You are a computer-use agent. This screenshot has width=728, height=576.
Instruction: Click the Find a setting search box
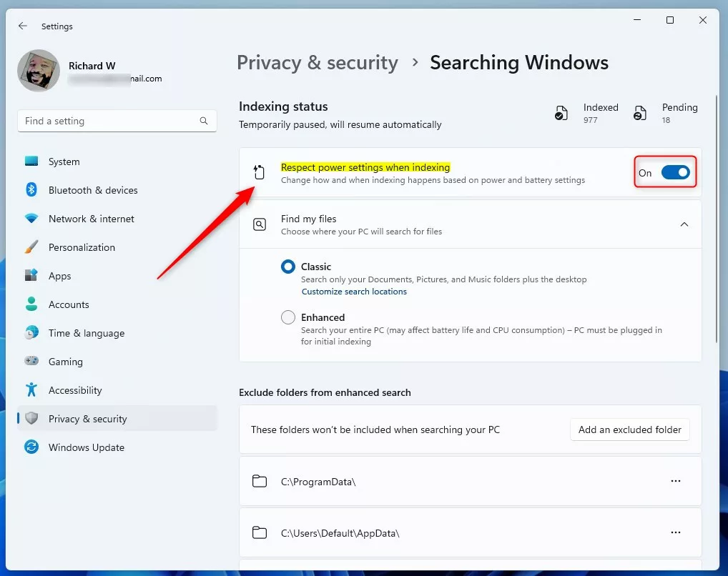[x=117, y=121]
